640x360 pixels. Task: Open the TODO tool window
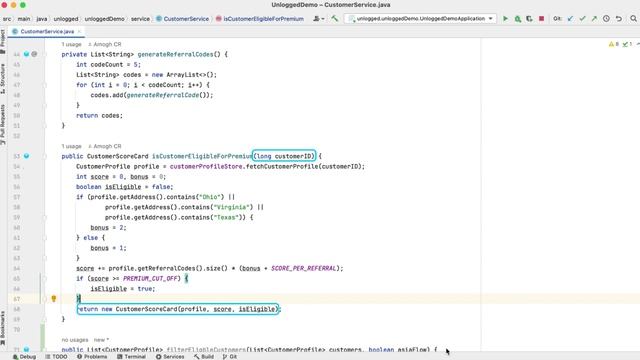pos(56,356)
